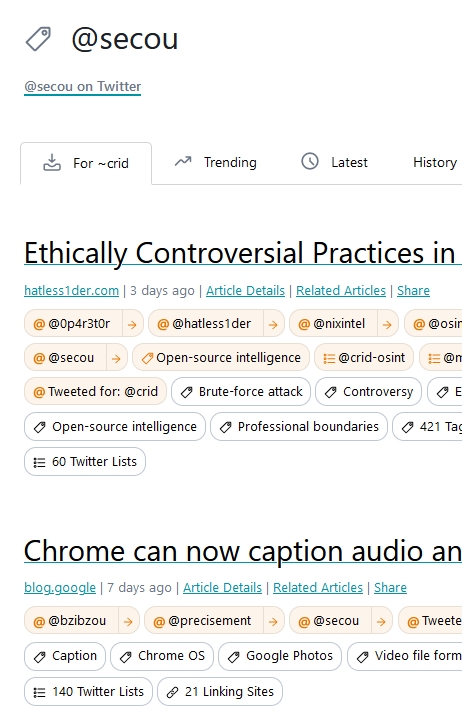Viewport: 462px width, 706px height.
Task: Share the blog.google article
Action: coord(390,588)
